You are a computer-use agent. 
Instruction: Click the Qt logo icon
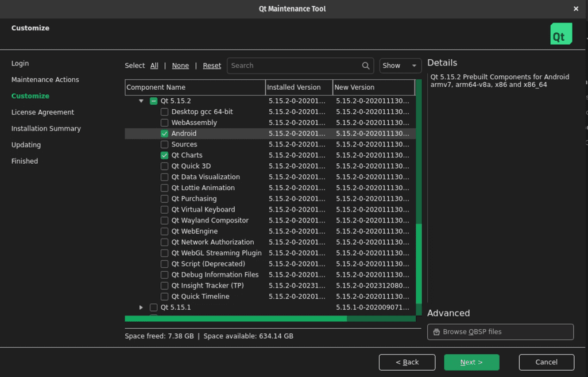(x=561, y=34)
